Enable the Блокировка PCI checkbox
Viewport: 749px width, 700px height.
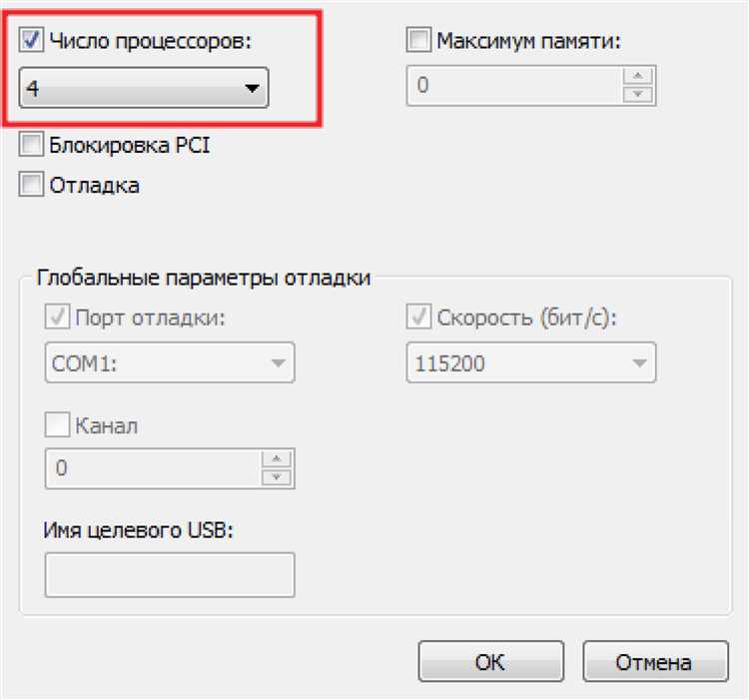click(x=32, y=146)
